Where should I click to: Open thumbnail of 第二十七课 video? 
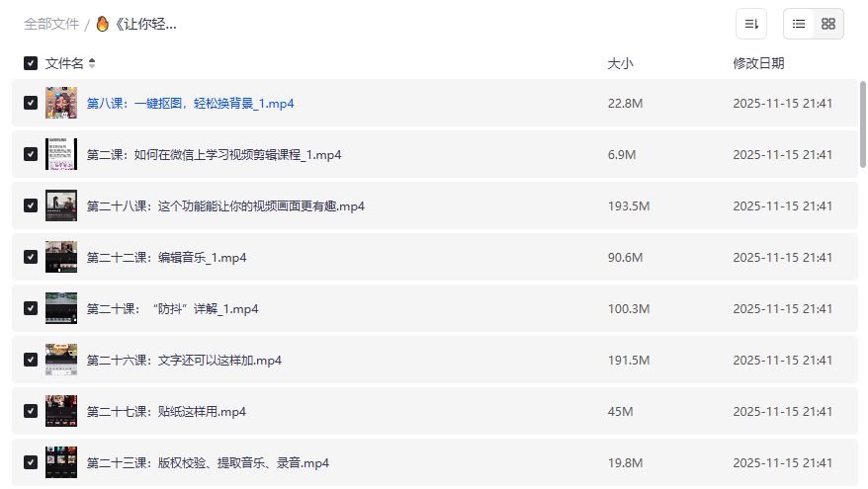coord(61,411)
